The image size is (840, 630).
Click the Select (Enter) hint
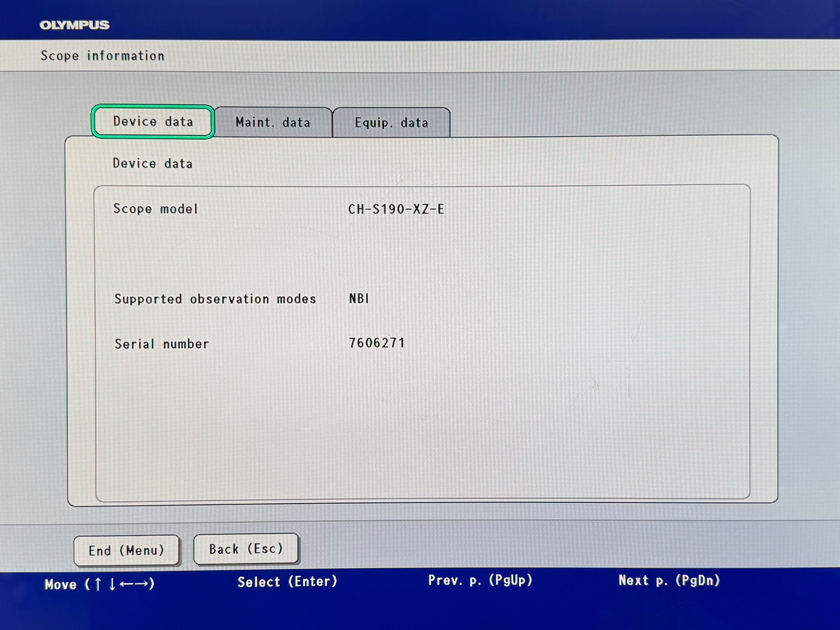point(288,581)
